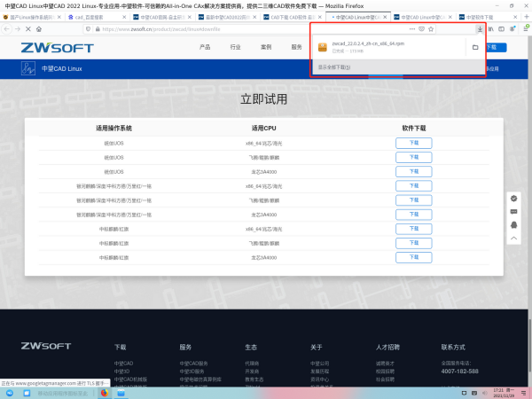Close the 中望软件下载 tab
Viewport: 532px width, 399px height.
(515, 17)
